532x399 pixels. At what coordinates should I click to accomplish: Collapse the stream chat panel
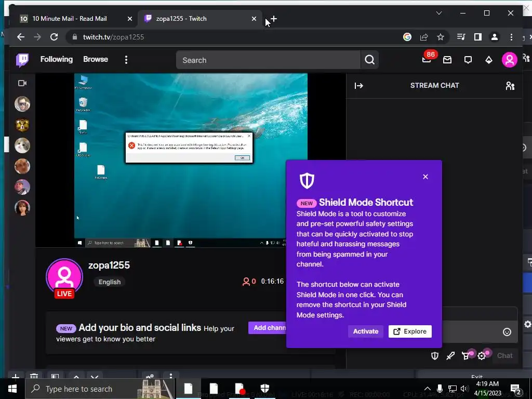point(358,86)
